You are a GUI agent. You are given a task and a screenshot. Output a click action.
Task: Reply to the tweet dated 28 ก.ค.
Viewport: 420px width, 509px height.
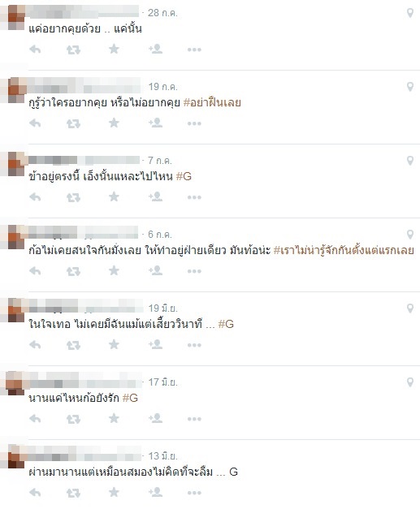click(x=35, y=50)
